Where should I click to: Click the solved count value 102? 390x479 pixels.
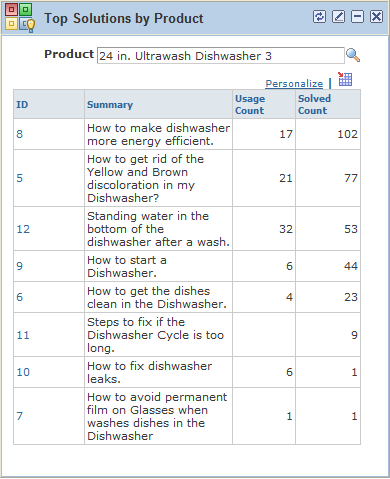(347, 134)
